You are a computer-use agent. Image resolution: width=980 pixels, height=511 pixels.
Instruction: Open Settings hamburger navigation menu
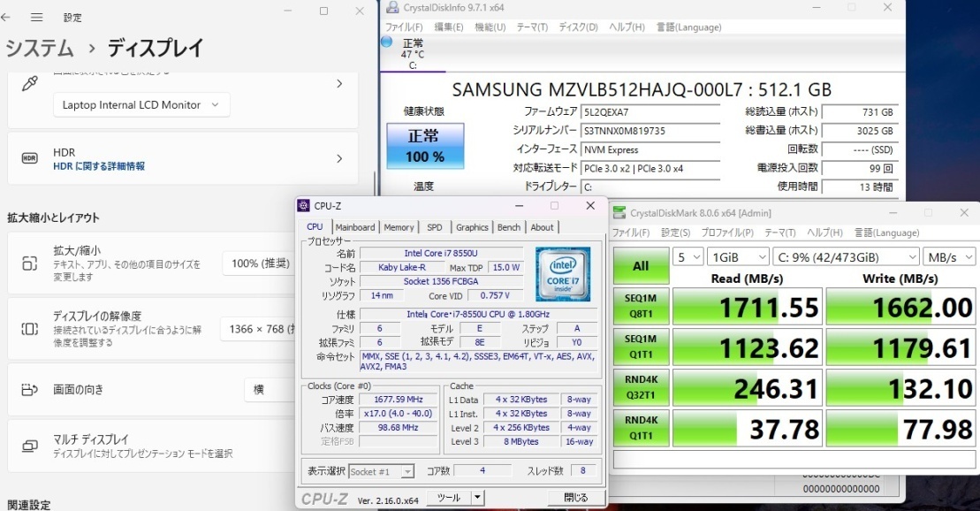[37, 17]
